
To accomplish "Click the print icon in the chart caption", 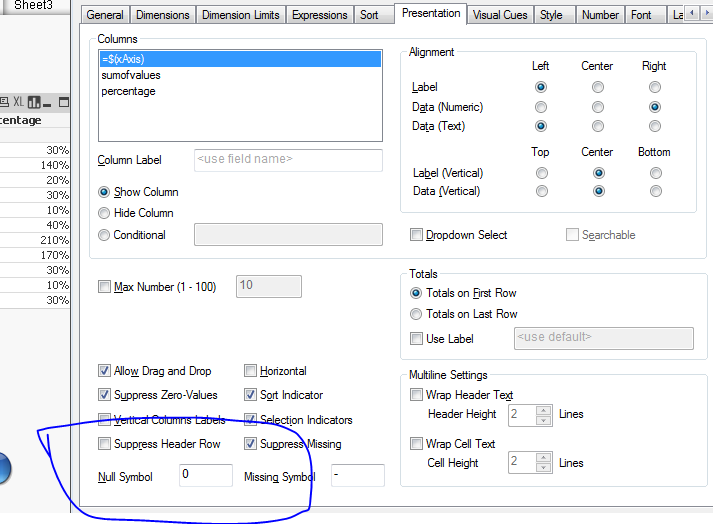I will click(x=4, y=102).
